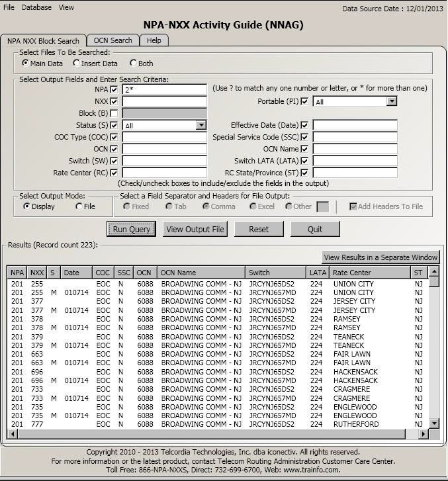Click the horizontal scroll right arrow
Screen dimensions: 448x481
424,434
